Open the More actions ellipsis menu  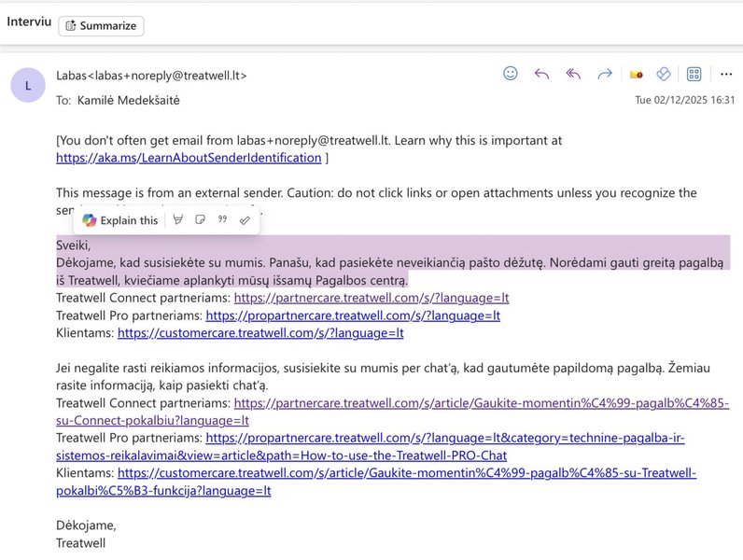[x=725, y=74]
